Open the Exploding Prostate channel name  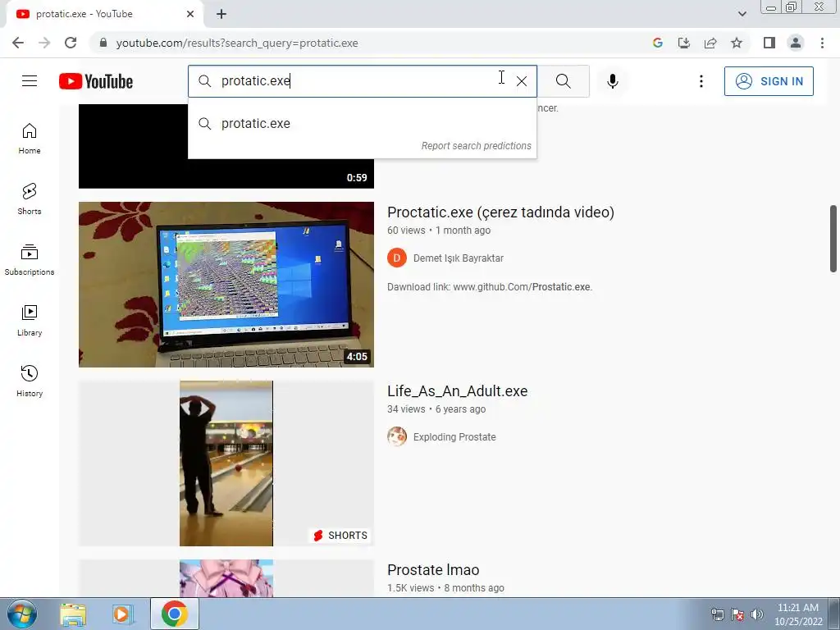454,437
